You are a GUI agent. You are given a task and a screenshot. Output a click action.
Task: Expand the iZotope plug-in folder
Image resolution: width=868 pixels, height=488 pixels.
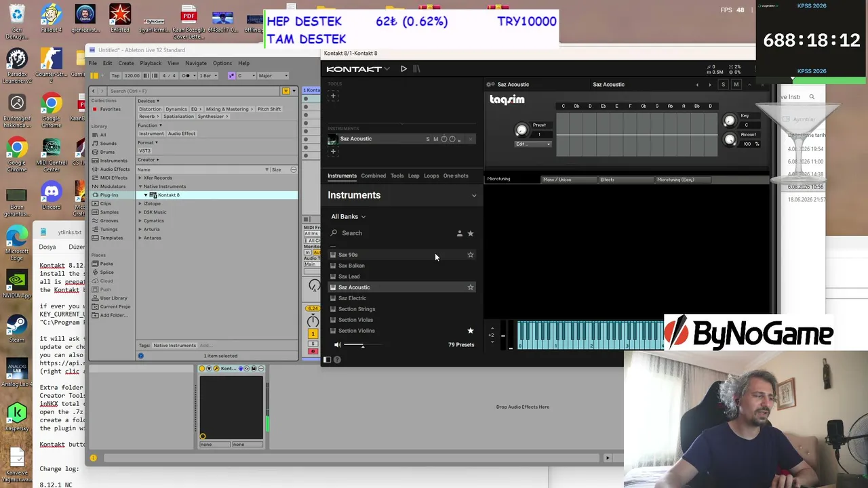click(140, 203)
